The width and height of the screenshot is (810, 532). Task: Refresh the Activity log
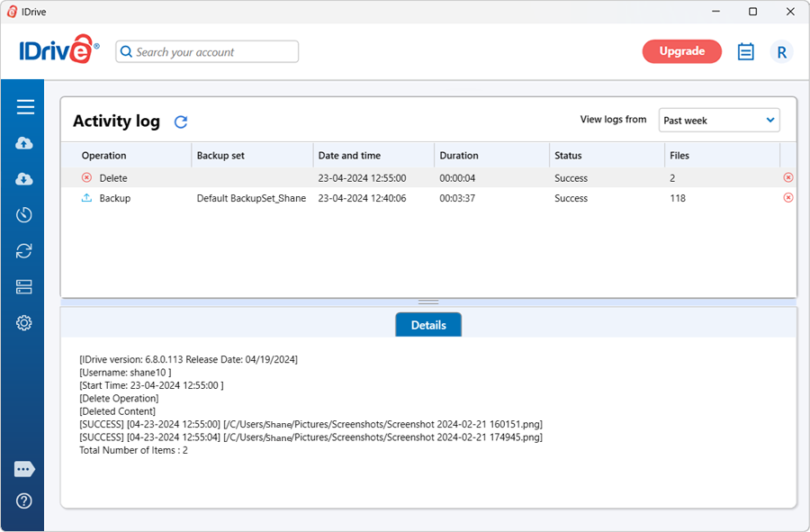click(181, 122)
